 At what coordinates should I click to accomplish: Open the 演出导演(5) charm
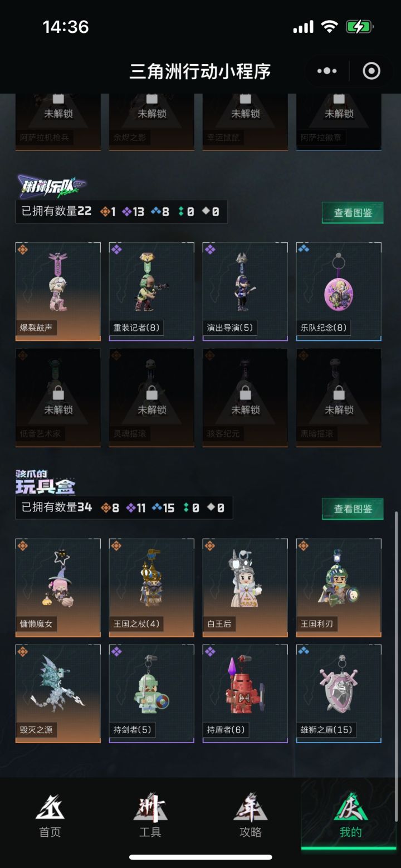(x=245, y=291)
